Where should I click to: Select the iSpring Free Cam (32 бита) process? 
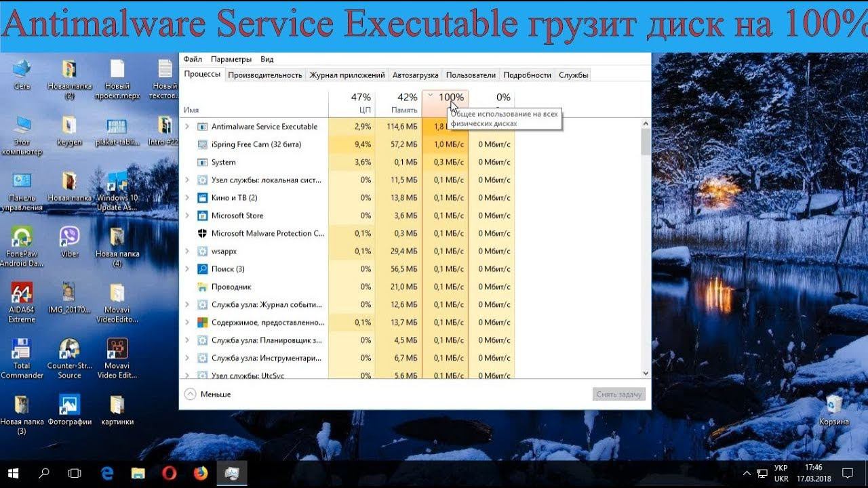(x=346, y=144)
